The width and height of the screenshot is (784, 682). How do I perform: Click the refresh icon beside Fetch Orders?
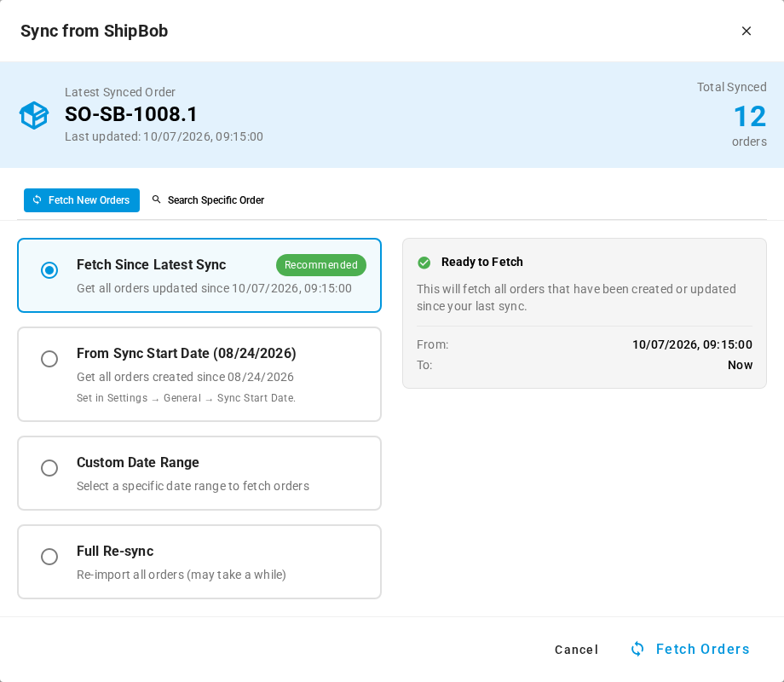tap(637, 649)
